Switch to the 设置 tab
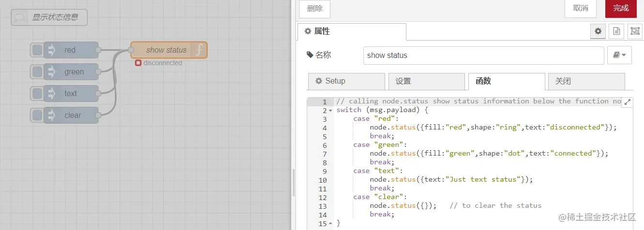This screenshot has height=230, width=644. point(427,81)
